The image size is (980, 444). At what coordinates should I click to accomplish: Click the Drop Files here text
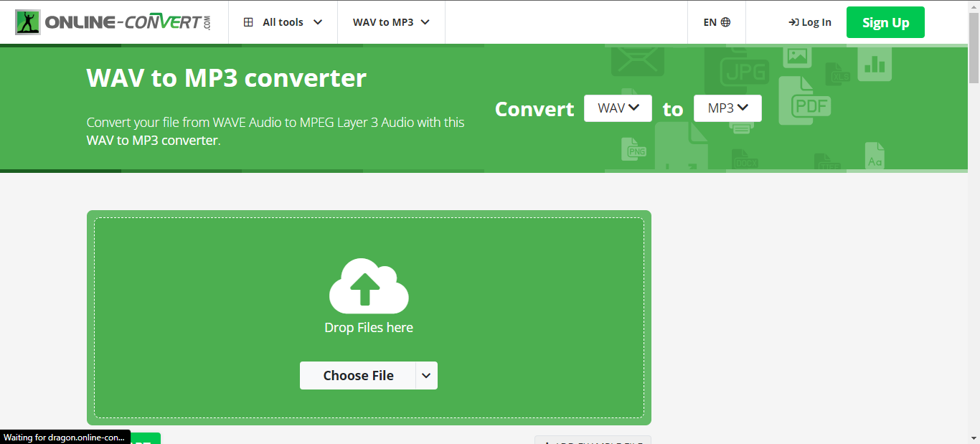[369, 328]
